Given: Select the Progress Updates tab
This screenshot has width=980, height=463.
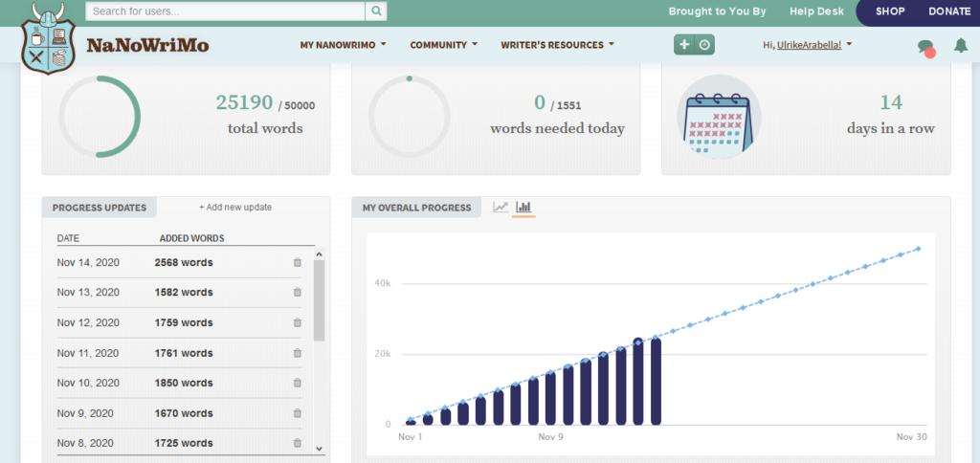Looking at the screenshot, I should (100, 208).
